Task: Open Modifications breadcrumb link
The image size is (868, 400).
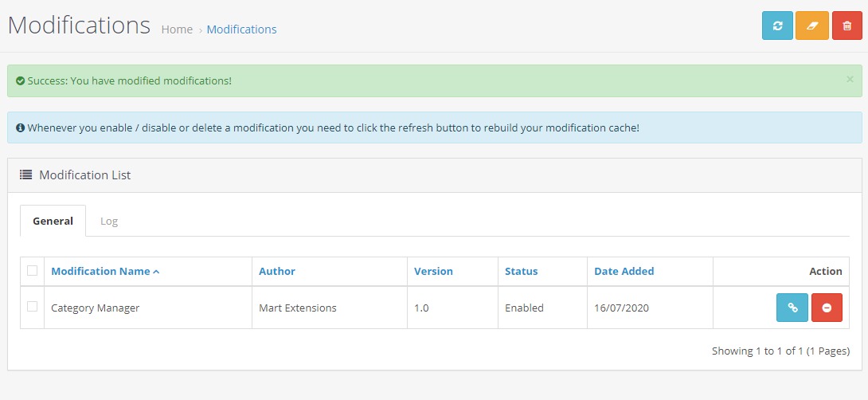Action: pos(242,29)
